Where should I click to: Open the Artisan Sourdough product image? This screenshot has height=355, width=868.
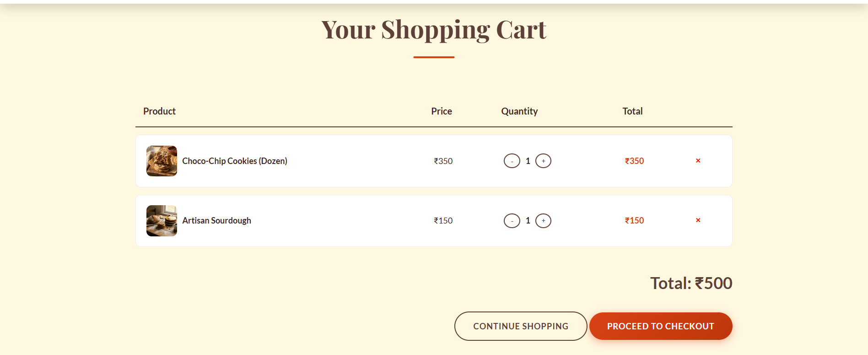[x=161, y=221]
